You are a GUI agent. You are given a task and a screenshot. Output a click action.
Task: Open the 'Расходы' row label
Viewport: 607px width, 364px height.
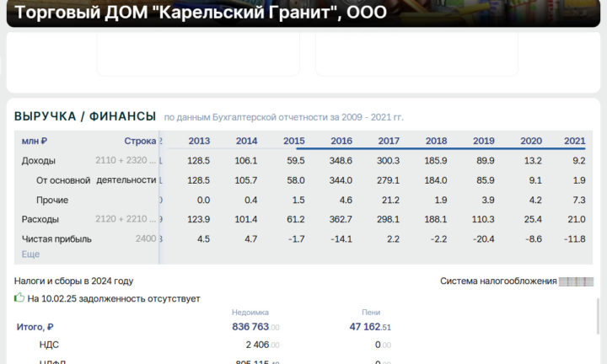40,219
